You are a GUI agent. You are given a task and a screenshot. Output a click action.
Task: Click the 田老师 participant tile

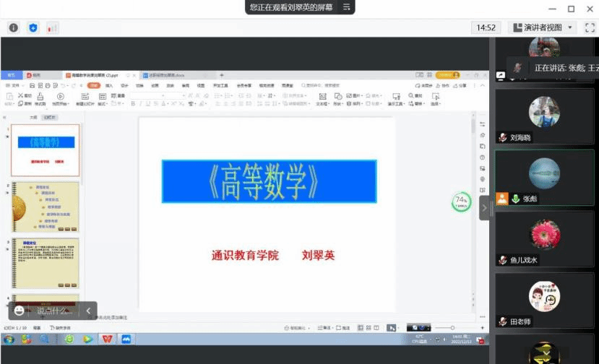coord(544,300)
